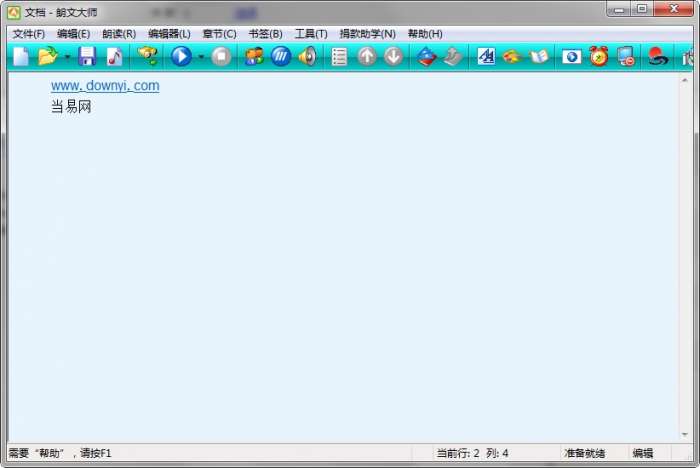Click the 编辑 mode status entry

[642, 453]
